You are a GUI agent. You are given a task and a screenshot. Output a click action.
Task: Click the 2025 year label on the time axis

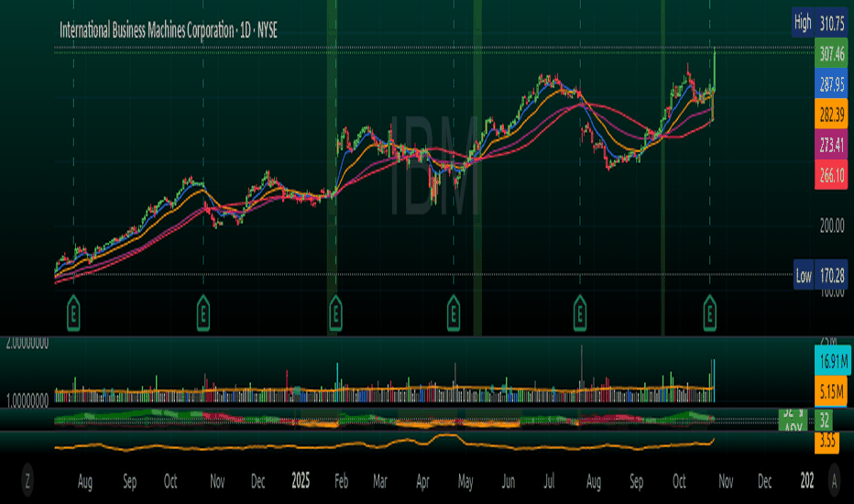coord(301,480)
